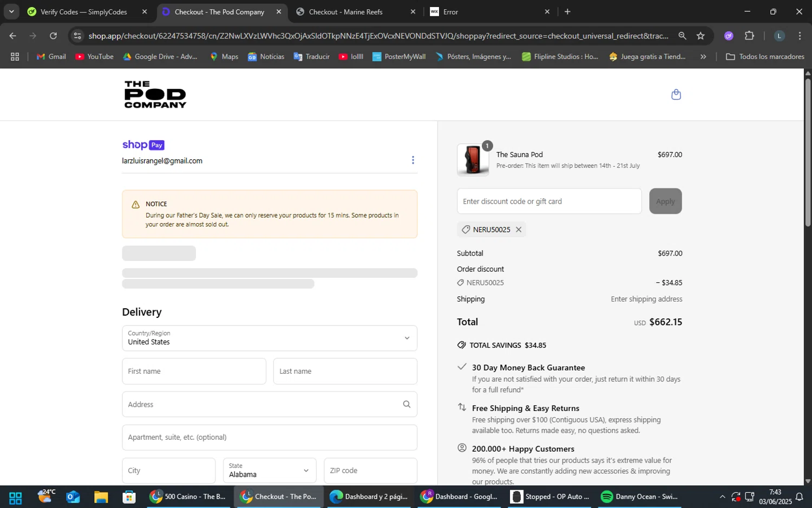
Task: Click the First name field
Action: pyautogui.click(x=194, y=372)
